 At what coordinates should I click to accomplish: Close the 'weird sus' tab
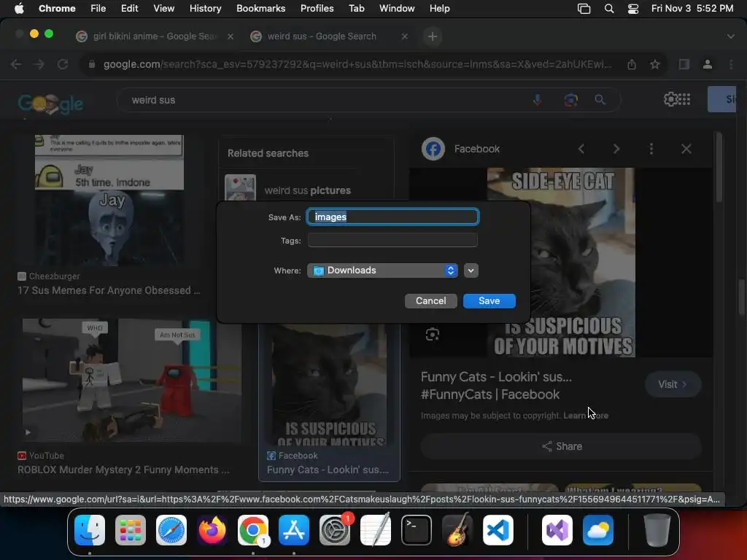404,36
